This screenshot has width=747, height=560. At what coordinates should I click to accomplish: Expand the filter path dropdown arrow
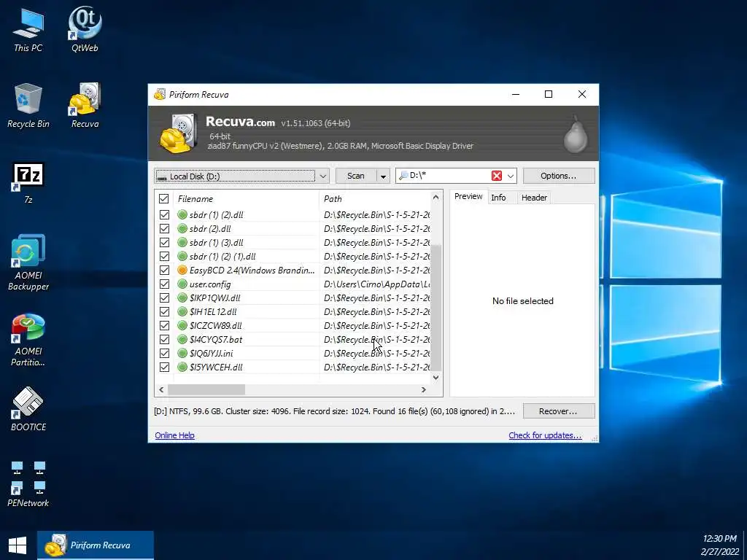(510, 176)
